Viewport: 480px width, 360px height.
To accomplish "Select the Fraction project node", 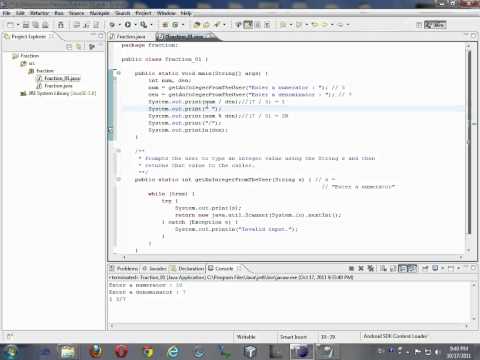I will tap(26, 56).
